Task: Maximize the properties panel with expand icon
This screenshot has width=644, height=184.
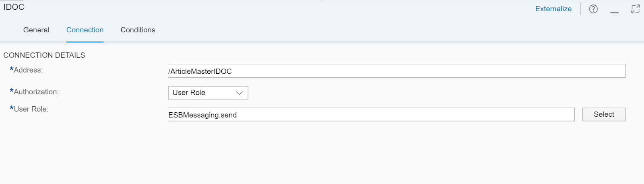Action: 636,9
